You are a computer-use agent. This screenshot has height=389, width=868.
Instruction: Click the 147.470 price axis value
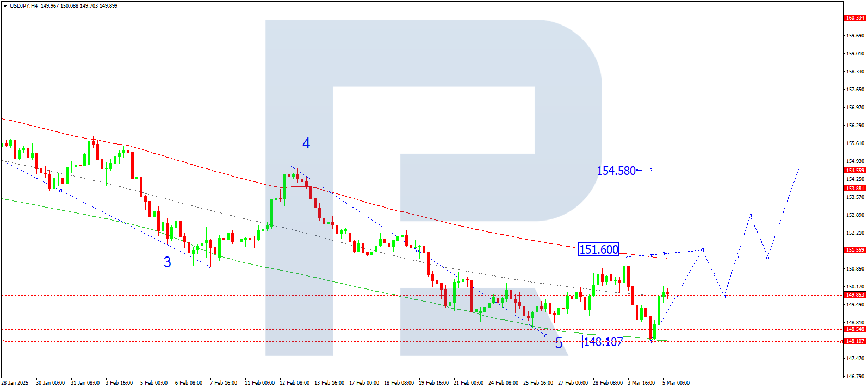pos(855,359)
